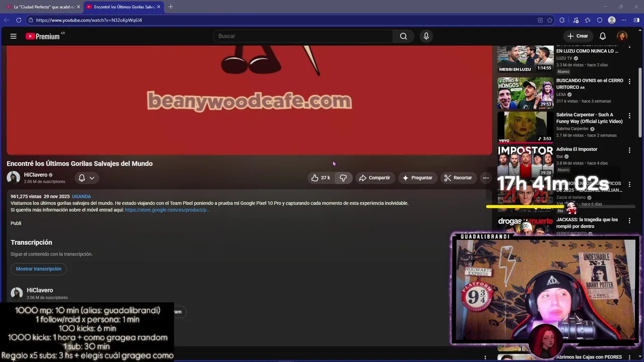
Task: Like the video with 37 k thumbs-up
Action: pos(320,177)
